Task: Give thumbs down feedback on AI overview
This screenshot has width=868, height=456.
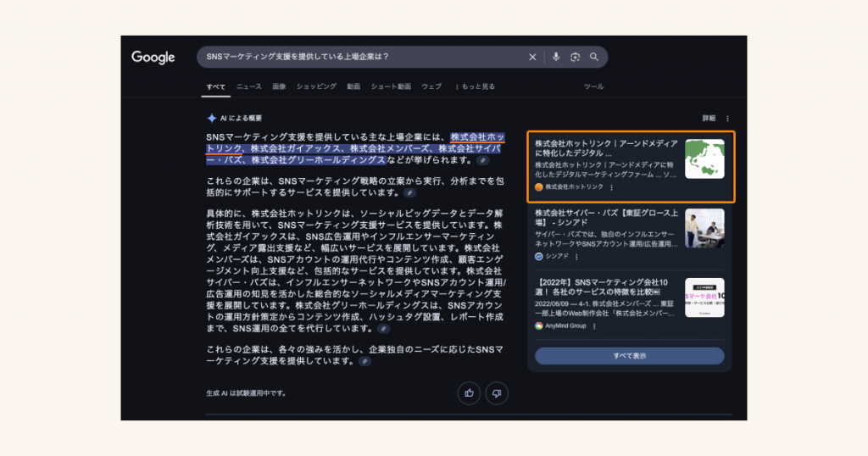Action: click(497, 393)
